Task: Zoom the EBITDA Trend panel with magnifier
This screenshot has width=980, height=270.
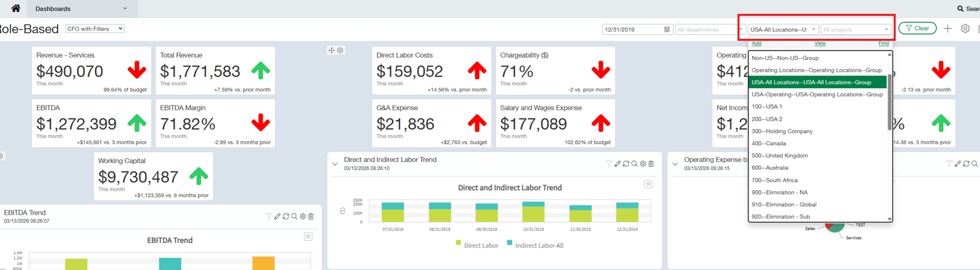Action: pyautogui.click(x=294, y=217)
